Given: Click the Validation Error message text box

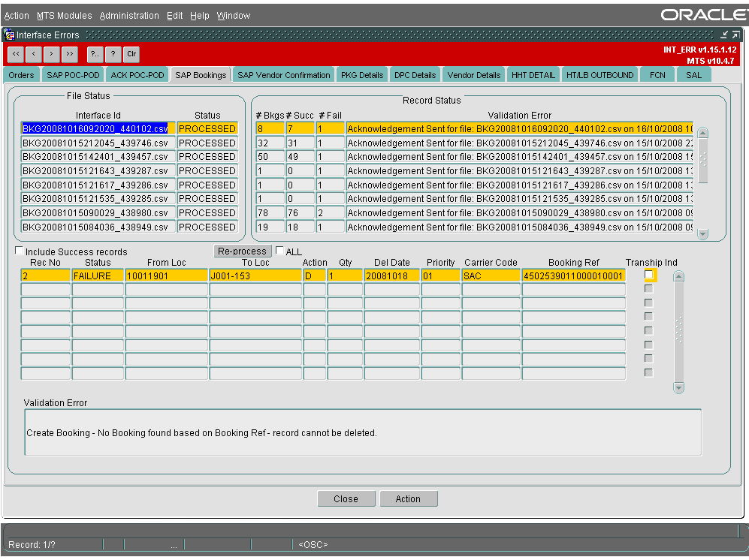Looking at the screenshot, I should pyautogui.click(x=363, y=432).
